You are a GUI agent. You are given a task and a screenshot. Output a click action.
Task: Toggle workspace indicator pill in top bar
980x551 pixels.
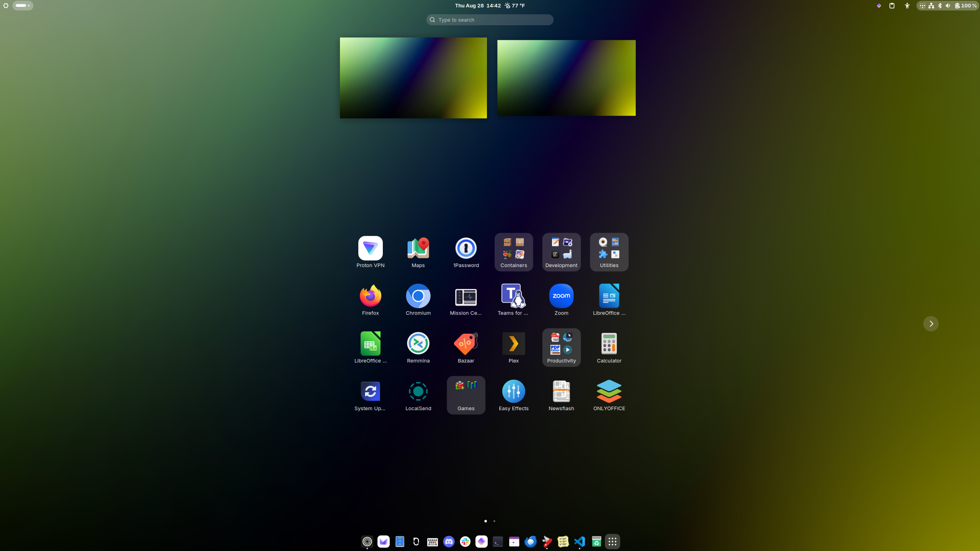[23, 6]
